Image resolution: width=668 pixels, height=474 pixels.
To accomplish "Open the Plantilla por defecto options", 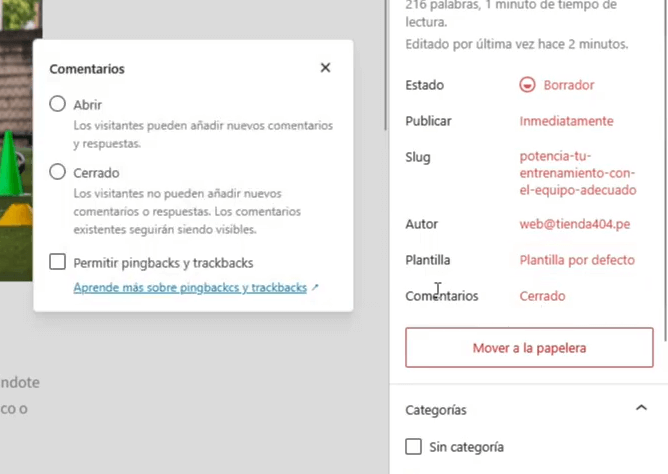I will click(576, 260).
